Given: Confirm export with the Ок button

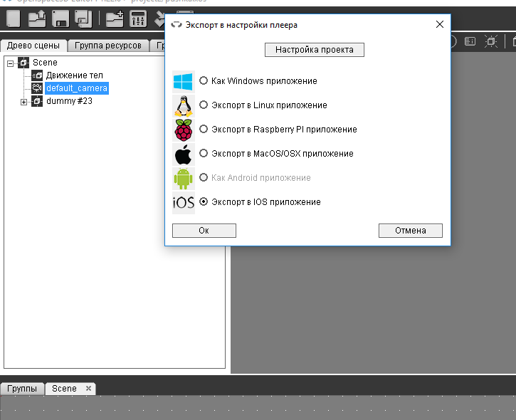Looking at the screenshot, I should (x=204, y=231).
